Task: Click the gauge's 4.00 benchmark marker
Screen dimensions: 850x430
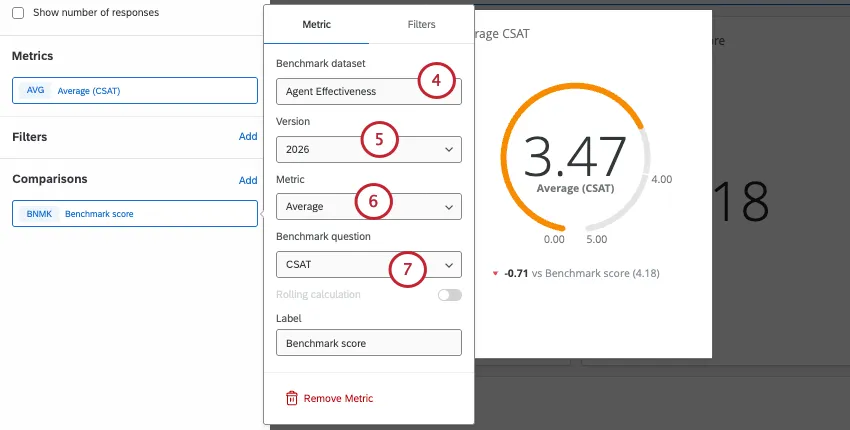Action: [x=661, y=179]
